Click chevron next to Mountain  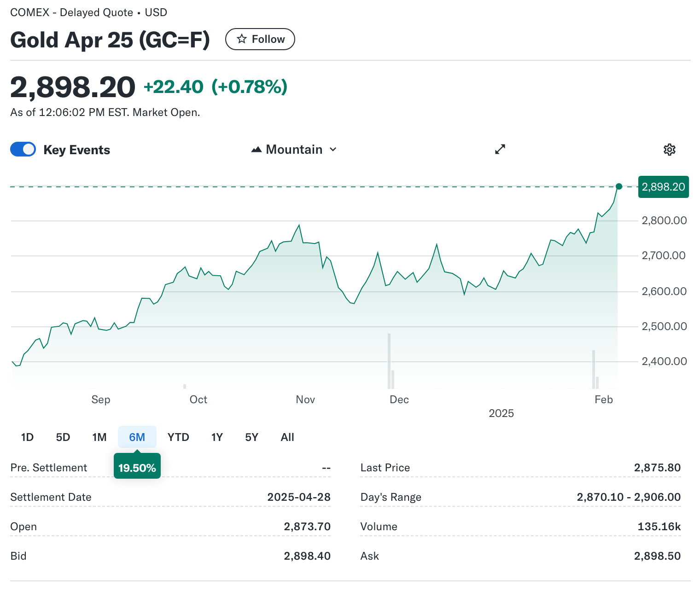click(x=333, y=150)
